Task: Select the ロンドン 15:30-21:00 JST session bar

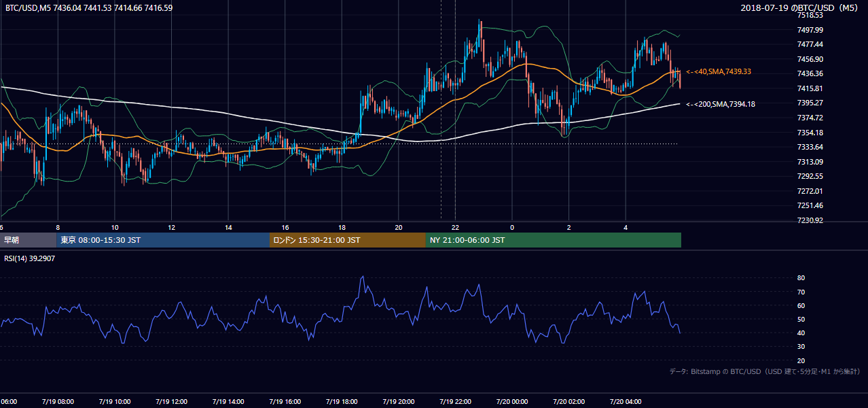Action: pos(348,240)
